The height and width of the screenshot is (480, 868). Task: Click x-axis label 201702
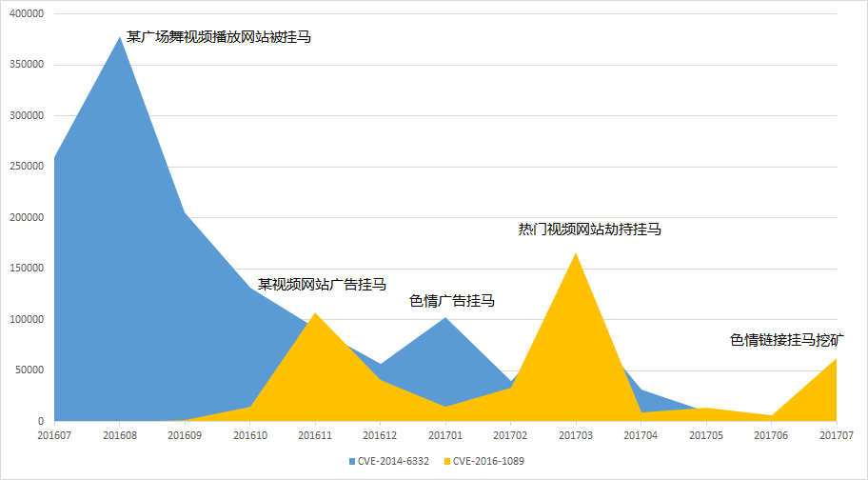click(510, 435)
